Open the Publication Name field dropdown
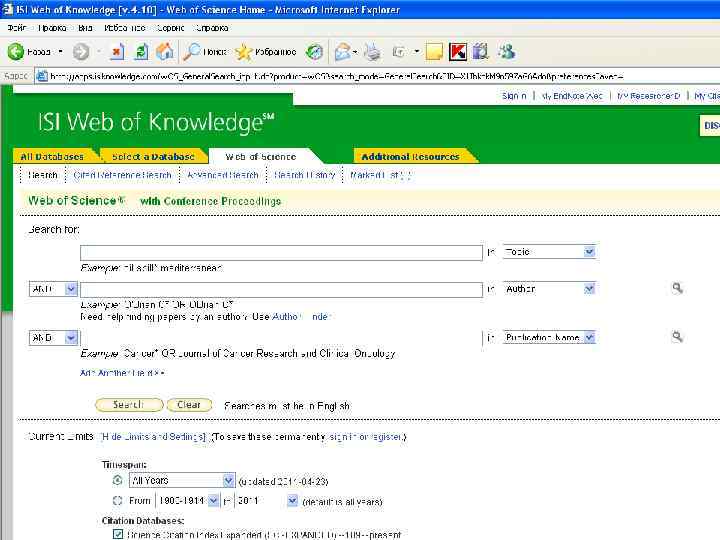Image resolution: width=720 pixels, height=540 pixels. [590, 338]
